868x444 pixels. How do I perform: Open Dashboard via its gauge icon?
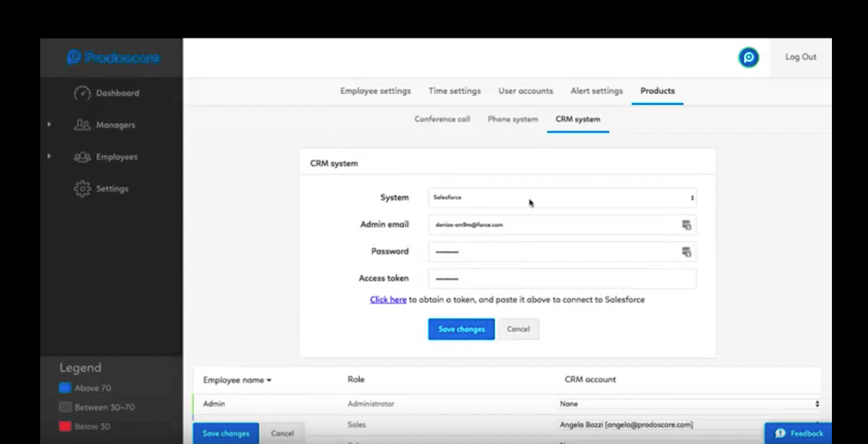[82, 93]
